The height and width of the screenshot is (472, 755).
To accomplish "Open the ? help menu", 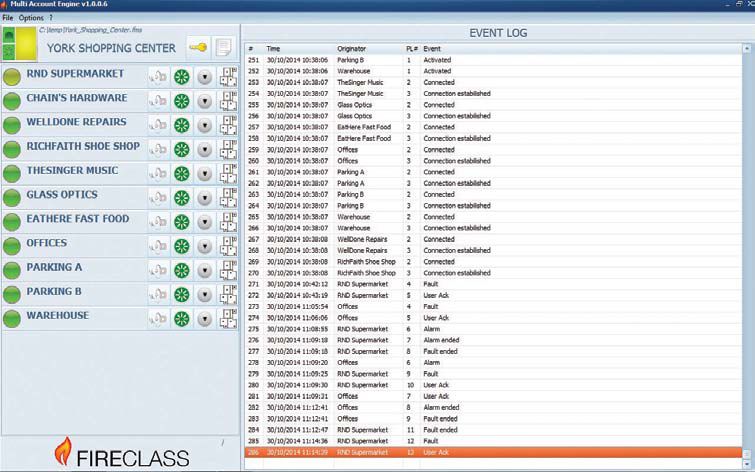I will (51, 18).
